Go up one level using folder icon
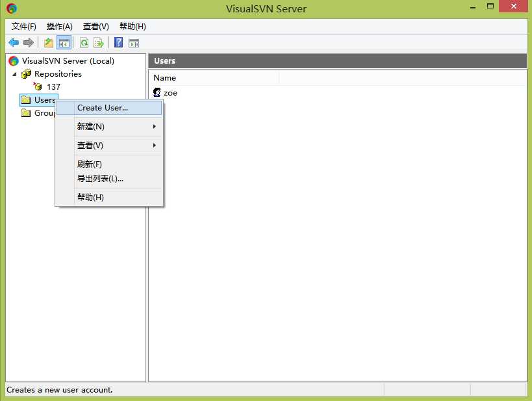532x401 pixels. (x=49, y=43)
